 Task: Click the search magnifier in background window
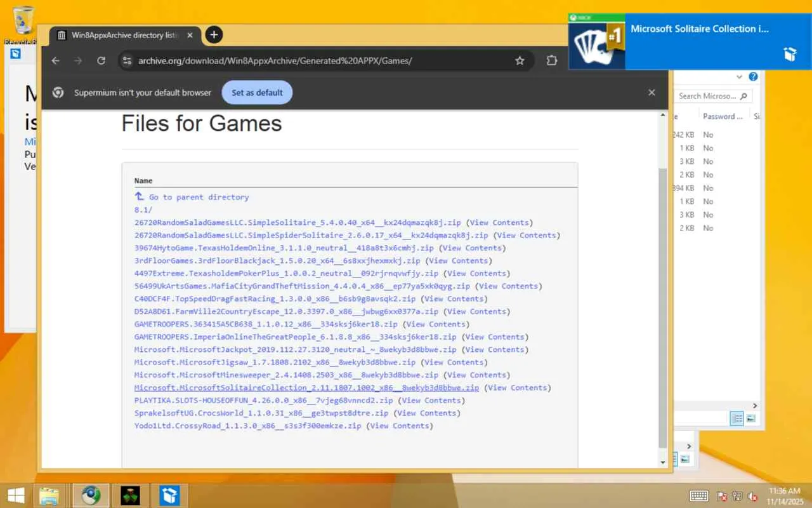pos(745,96)
